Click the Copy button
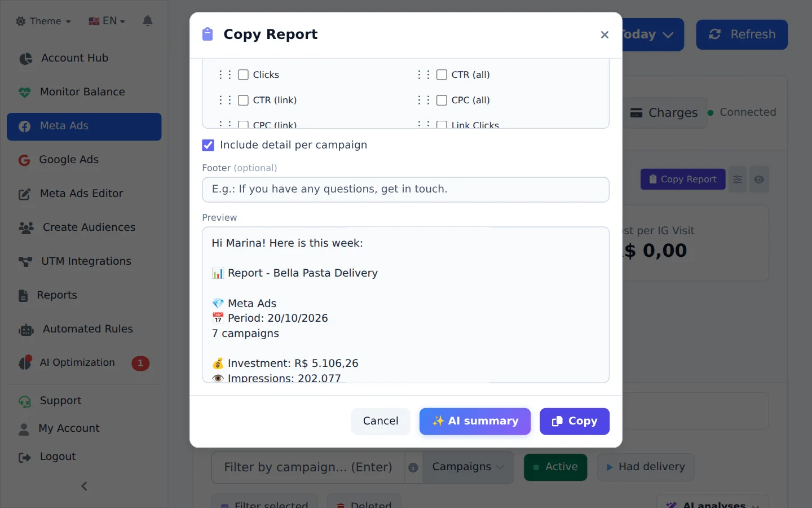 click(575, 421)
